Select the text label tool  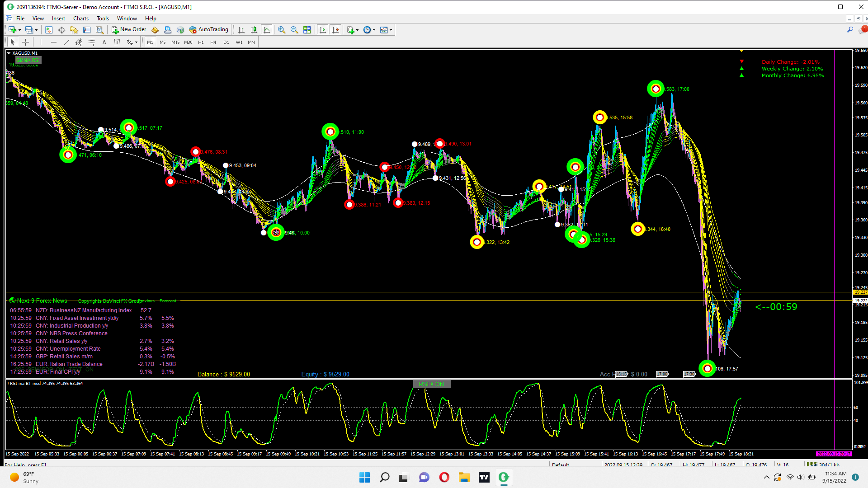coord(117,42)
